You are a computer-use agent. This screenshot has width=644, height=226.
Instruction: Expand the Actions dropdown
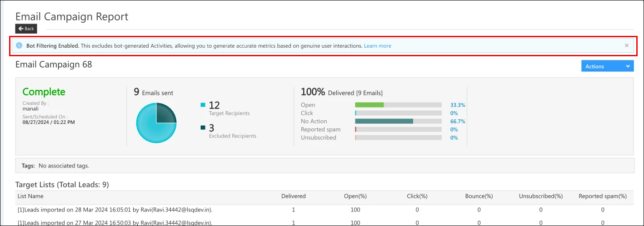click(607, 66)
